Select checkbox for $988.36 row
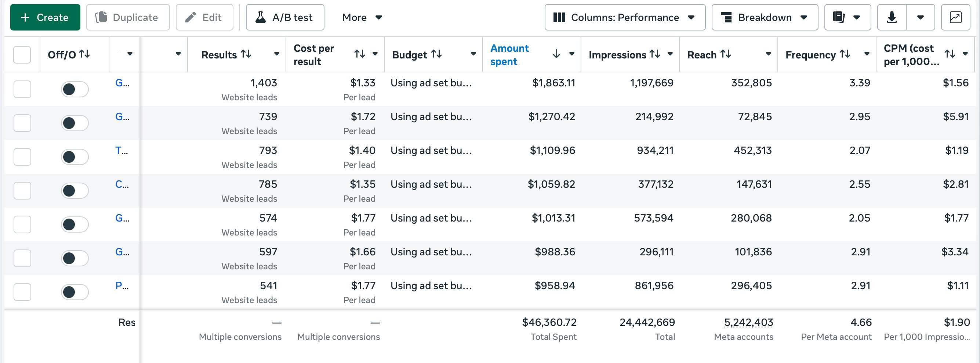Viewport: 980px width, 363px height. pyautogui.click(x=22, y=259)
